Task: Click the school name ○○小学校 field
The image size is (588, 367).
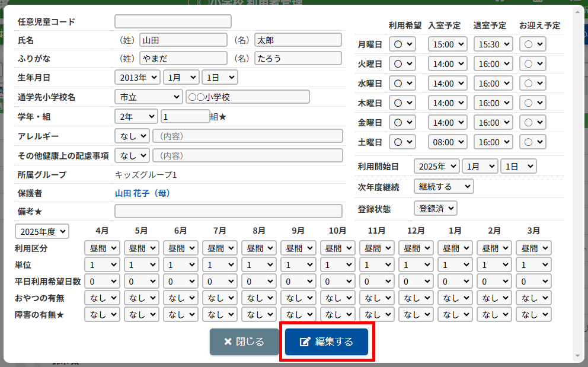Action: pyautogui.click(x=247, y=97)
